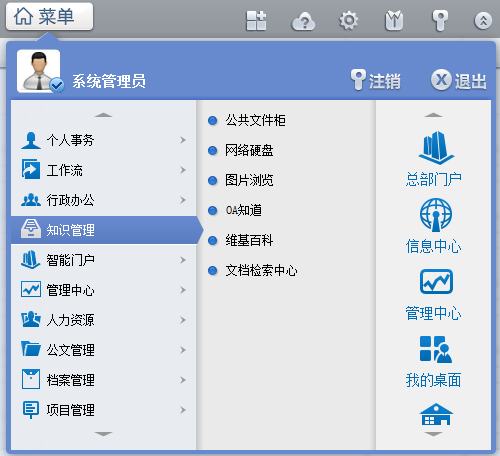Click the 退出 exit button
This screenshot has width=500, height=456.
point(458,81)
